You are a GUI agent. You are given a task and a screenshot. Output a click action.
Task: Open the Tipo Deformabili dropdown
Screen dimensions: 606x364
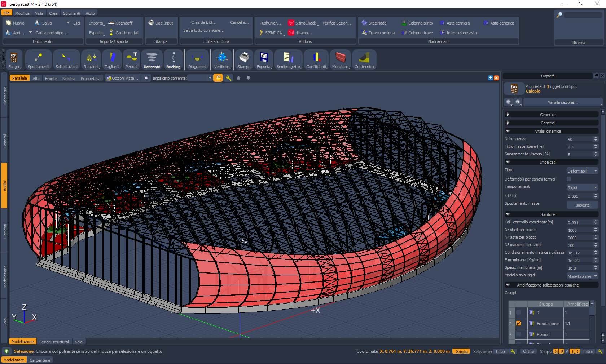(x=582, y=171)
